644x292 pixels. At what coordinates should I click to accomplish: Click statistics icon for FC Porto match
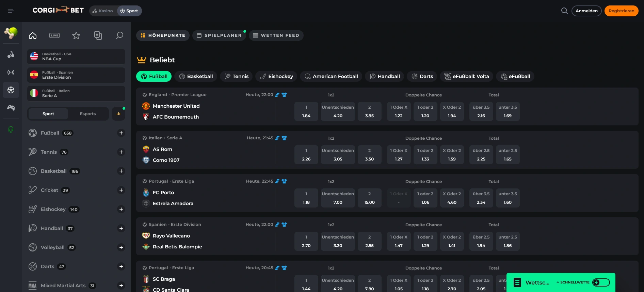(277, 181)
